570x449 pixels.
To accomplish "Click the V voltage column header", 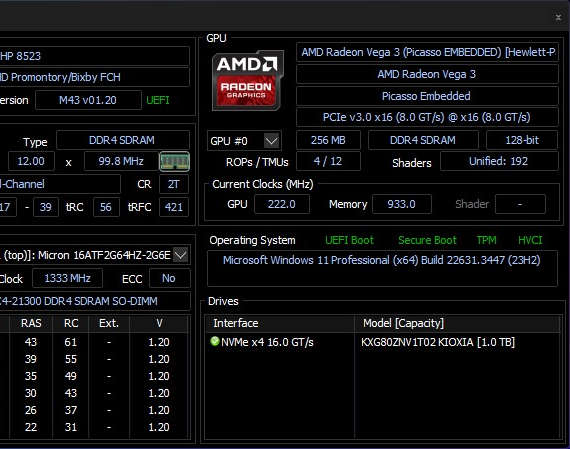I will [x=159, y=323].
